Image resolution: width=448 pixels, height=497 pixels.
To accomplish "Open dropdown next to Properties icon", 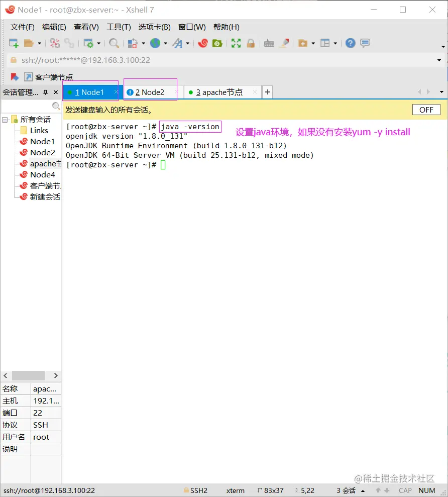I will (x=98, y=43).
